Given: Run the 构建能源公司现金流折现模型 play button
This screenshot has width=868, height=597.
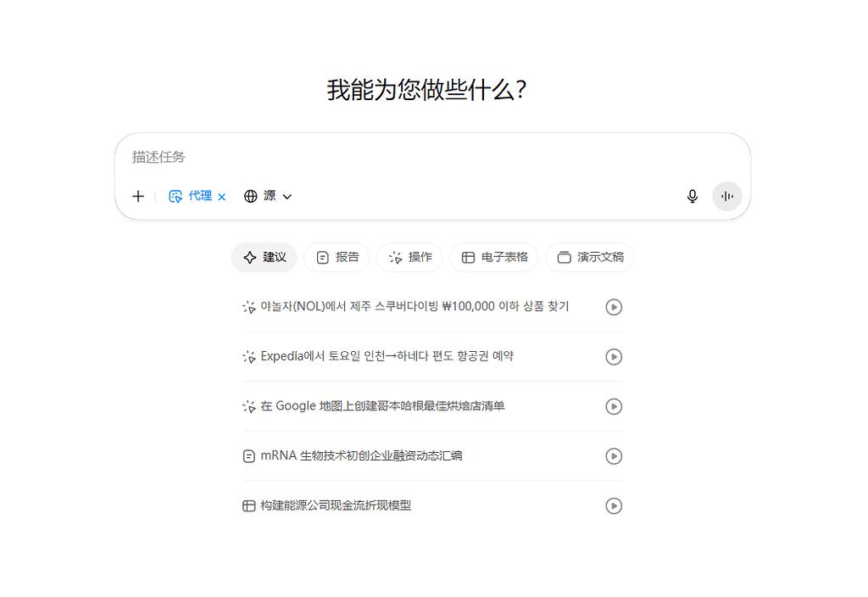Looking at the screenshot, I should point(614,505).
